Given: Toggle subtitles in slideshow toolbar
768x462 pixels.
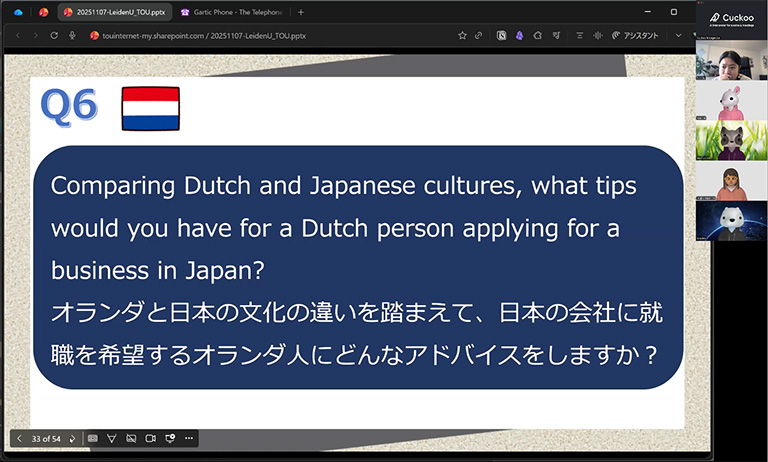Looking at the screenshot, I should click(x=93, y=438).
